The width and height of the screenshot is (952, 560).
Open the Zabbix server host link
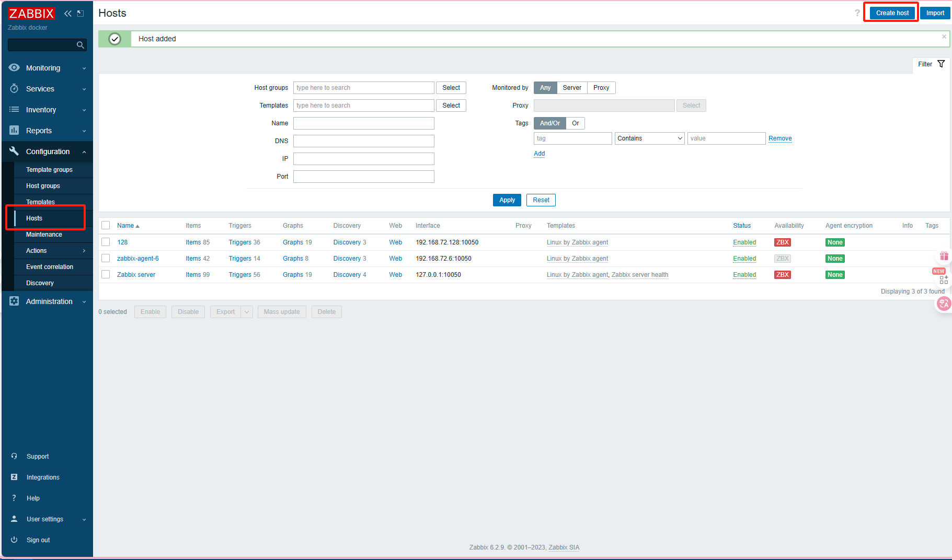pyautogui.click(x=136, y=275)
